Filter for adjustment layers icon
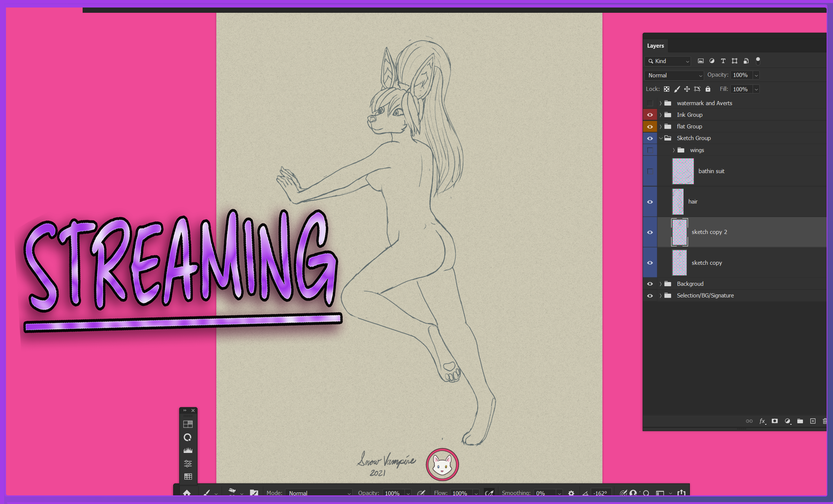Image resolution: width=833 pixels, height=504 pixels. click(712, 61)
